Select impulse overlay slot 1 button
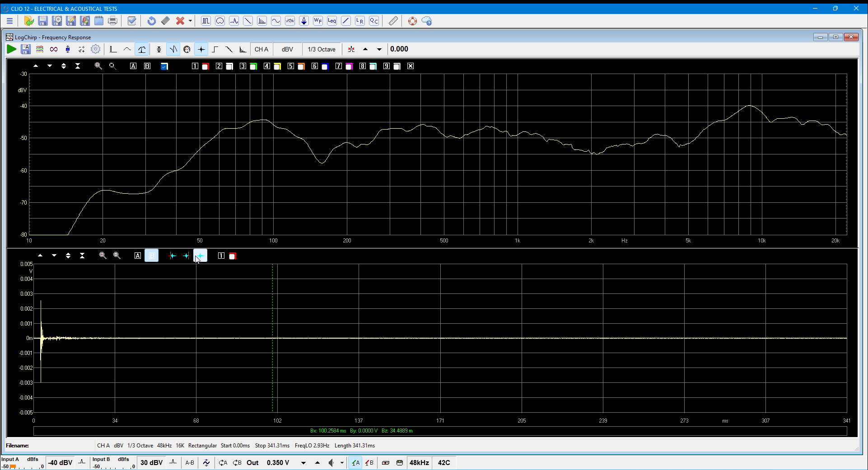The height and width of the screenshot is (470, 868). (x=221, y=256)
